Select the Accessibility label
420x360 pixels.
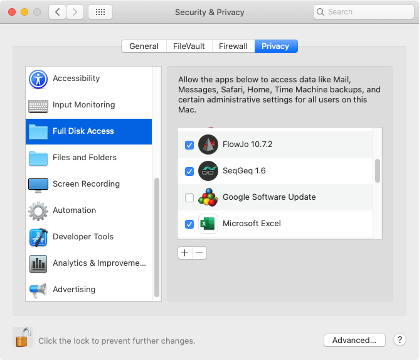tap(76, 78)
